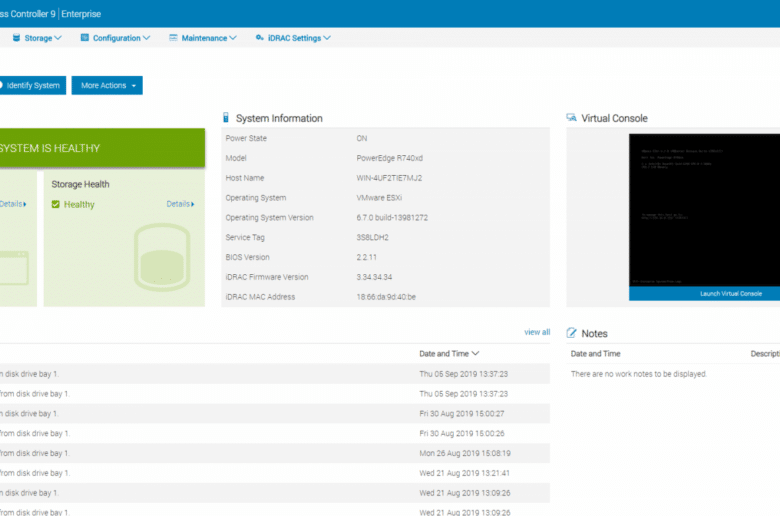Click Launch Virtual Console button
The height and width of the screenshot is (516, 780).
[704, 294]
